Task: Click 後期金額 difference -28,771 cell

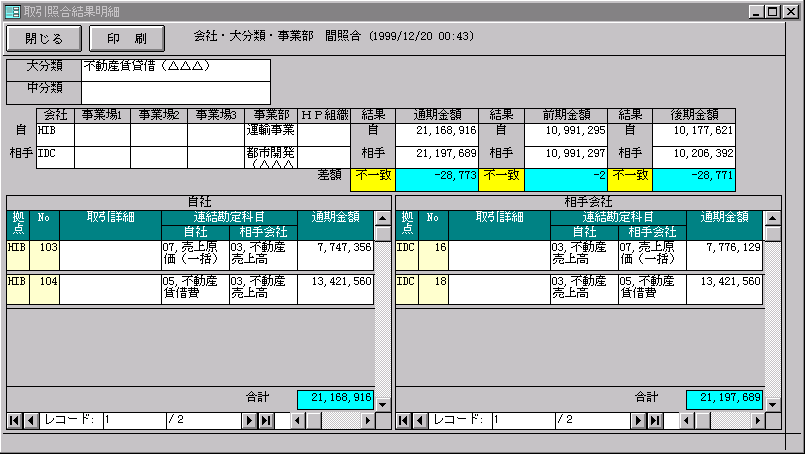Action: pos(694,180)
